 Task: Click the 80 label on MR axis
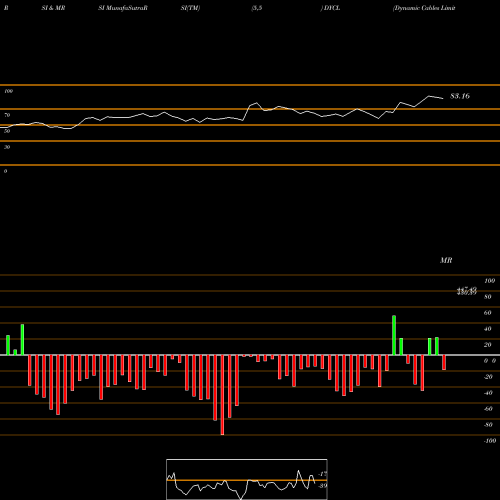487,297
